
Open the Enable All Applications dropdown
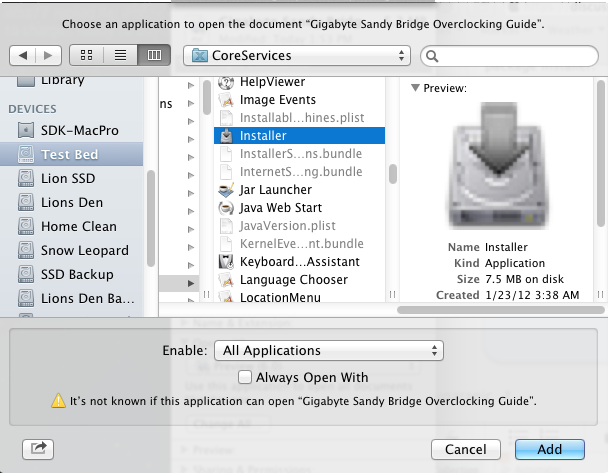(x=329, y=350)
